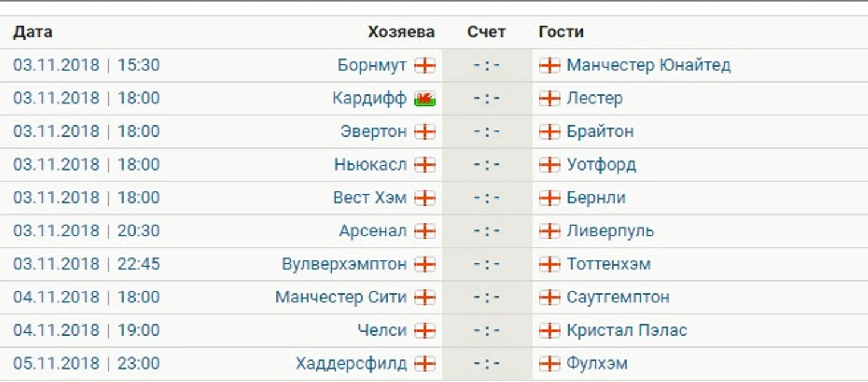Open the Саутгемптон team page
Screen dimensions: 868x382
point(618,297)
